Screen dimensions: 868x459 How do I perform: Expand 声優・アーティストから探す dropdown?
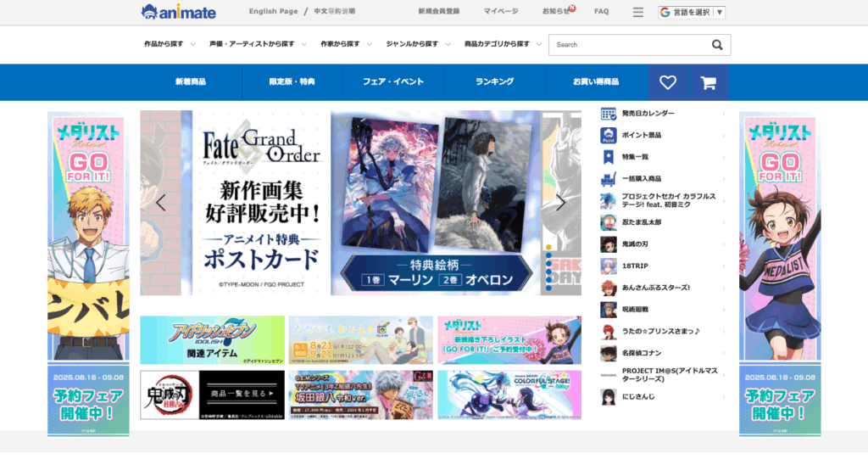point(258,44)
